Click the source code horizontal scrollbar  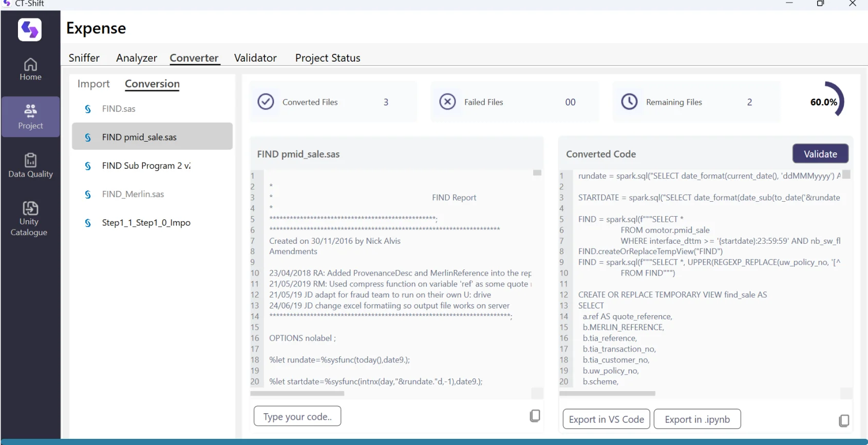(297, 394)
